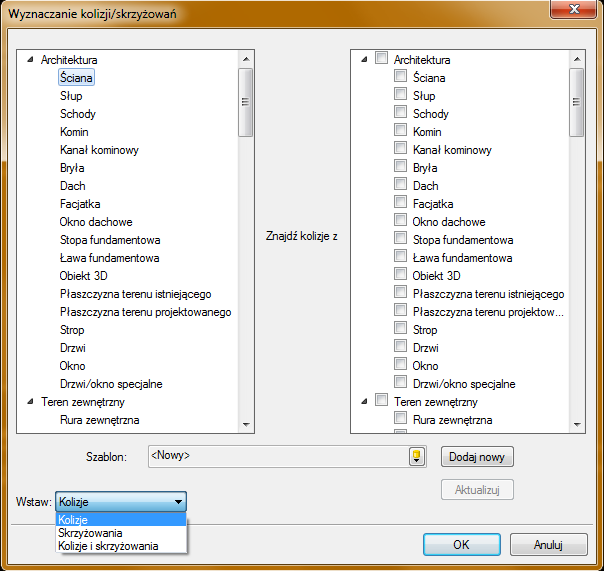Viewport: 604px width, 571px height.
Task: Check the Strop checkbox in right tree
Action: click(401, 328)
